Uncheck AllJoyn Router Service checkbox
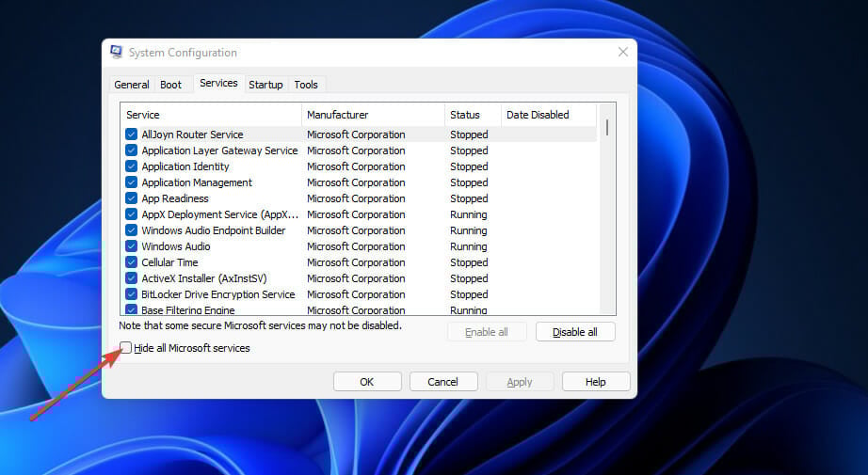Viewport: 868px width, 475px height. pyautogui.click(x=131, y=135)
